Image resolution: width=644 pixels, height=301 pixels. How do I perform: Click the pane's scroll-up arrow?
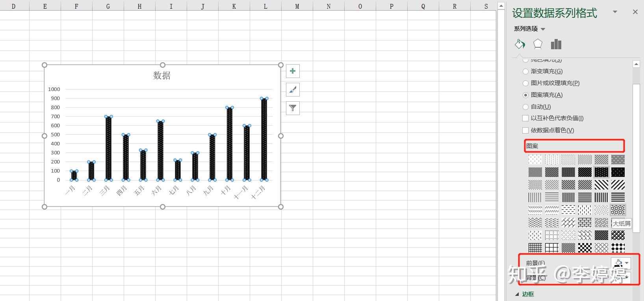[x=636, y=64]
